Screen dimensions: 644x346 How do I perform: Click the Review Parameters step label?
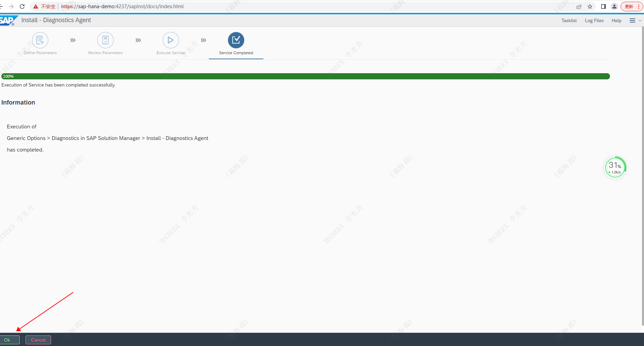point(105,53)
